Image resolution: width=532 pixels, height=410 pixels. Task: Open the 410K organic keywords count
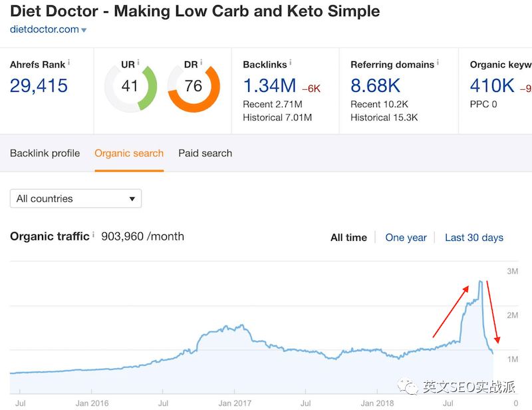pos(492,86)
